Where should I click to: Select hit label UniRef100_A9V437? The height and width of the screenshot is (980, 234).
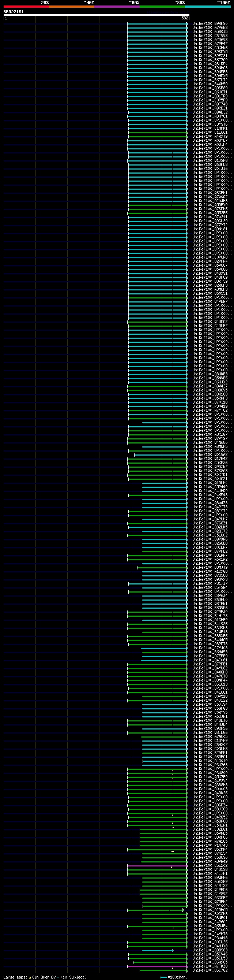coord(210,386)
